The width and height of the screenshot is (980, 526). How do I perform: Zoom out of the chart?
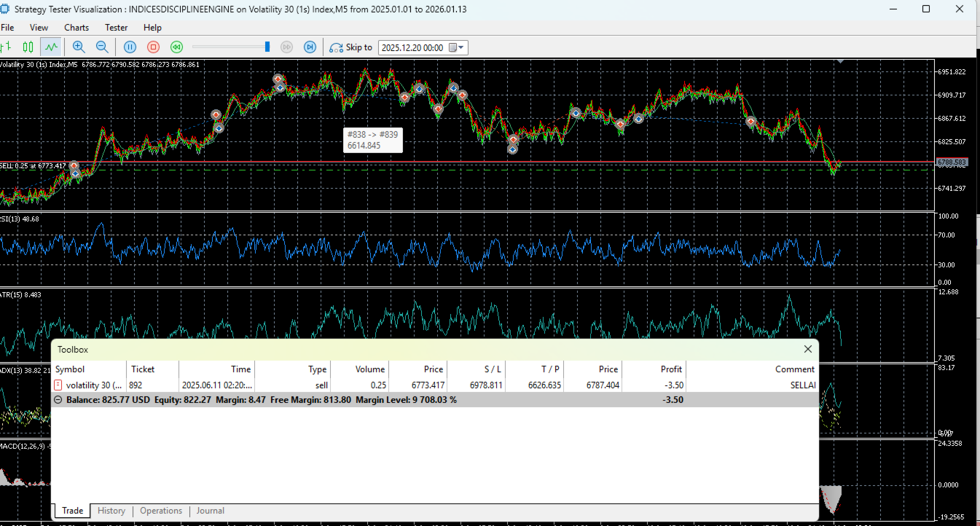[x=102, y=47]
